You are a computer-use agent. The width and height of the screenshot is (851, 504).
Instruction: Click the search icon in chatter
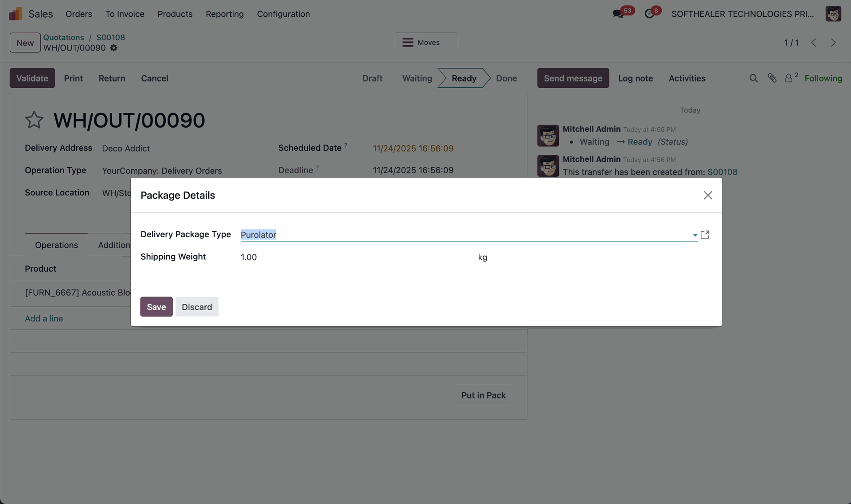(753, 78)
